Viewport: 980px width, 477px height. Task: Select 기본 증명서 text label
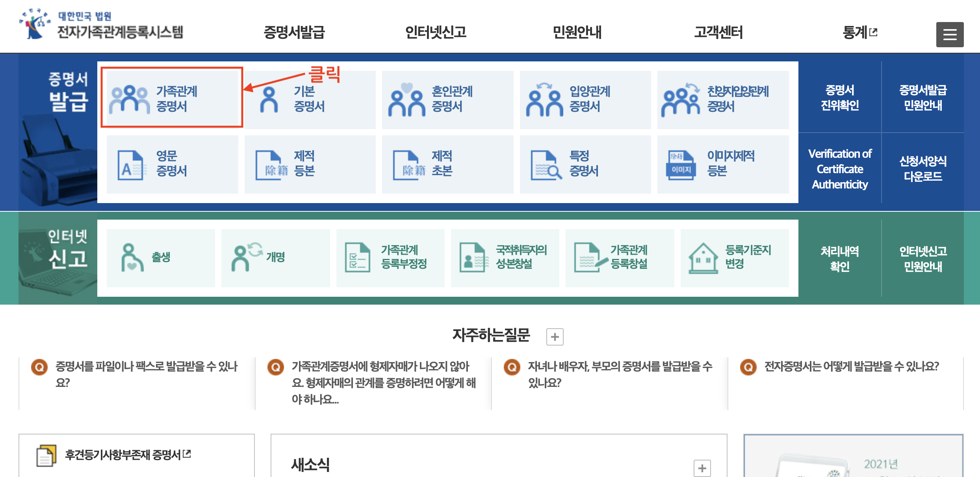309,99
